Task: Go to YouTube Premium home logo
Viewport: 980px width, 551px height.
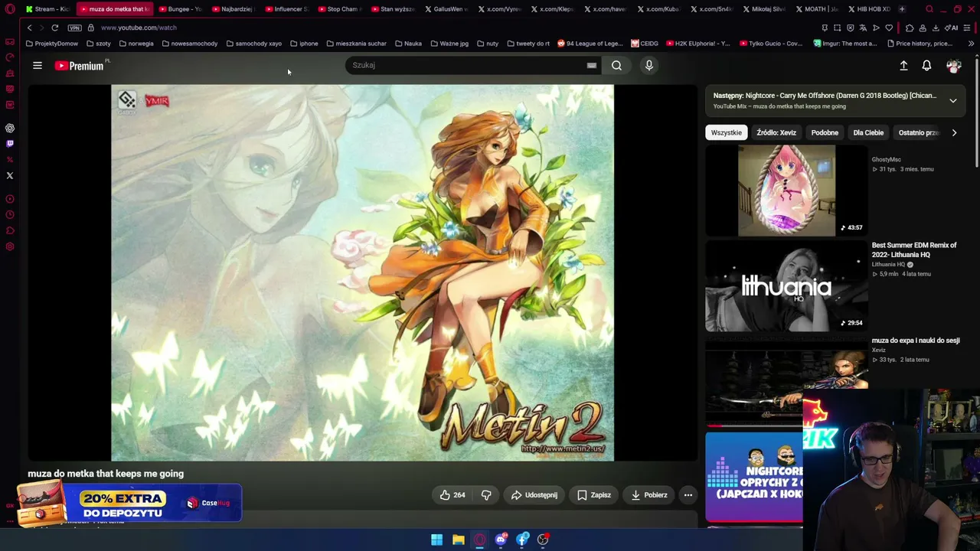Action: (80, 66)
